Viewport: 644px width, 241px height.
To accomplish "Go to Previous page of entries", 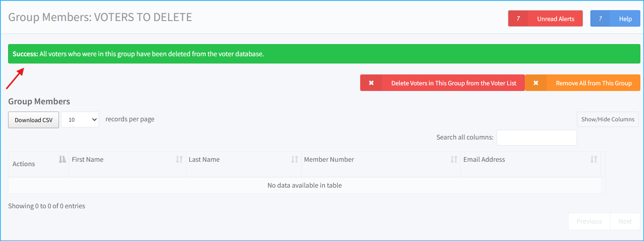I will click(x=589, y=221).
